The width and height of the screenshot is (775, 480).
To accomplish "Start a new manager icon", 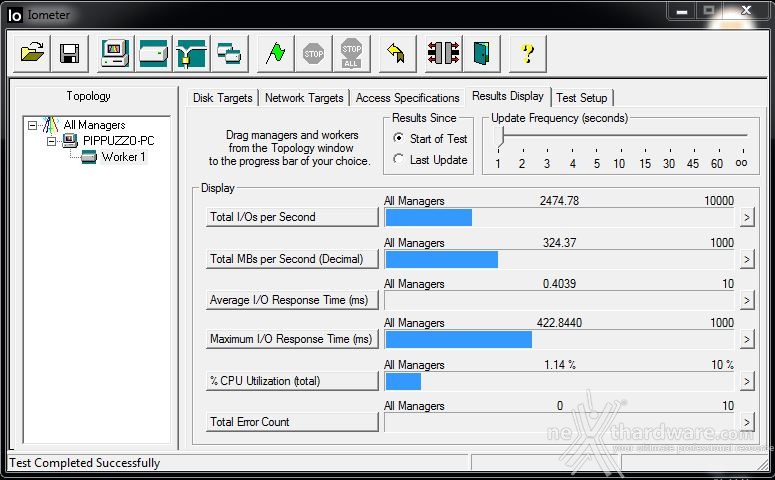I will tap(115, 53).
